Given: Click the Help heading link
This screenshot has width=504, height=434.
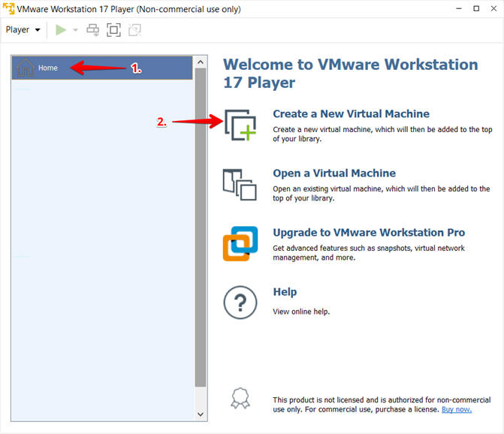Looking at the screenshot, I should 285,292.
